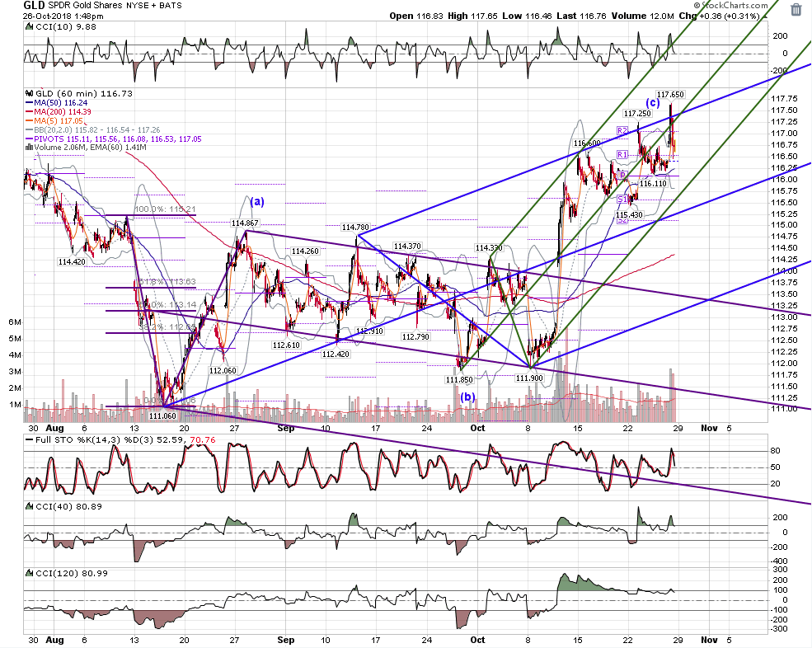
Task: Click the area-chart icon beside CCI(40)
Action: pos(29,506)
